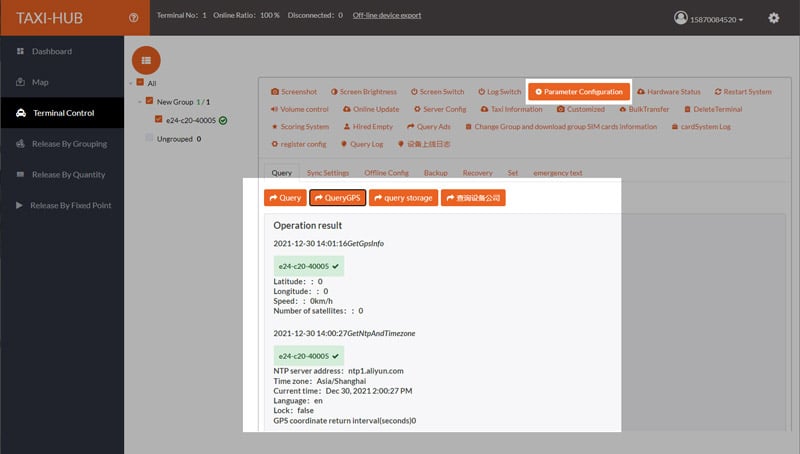Click the query storage button
800x454 pixels.
pyautogui.click(x=403, y=198)
